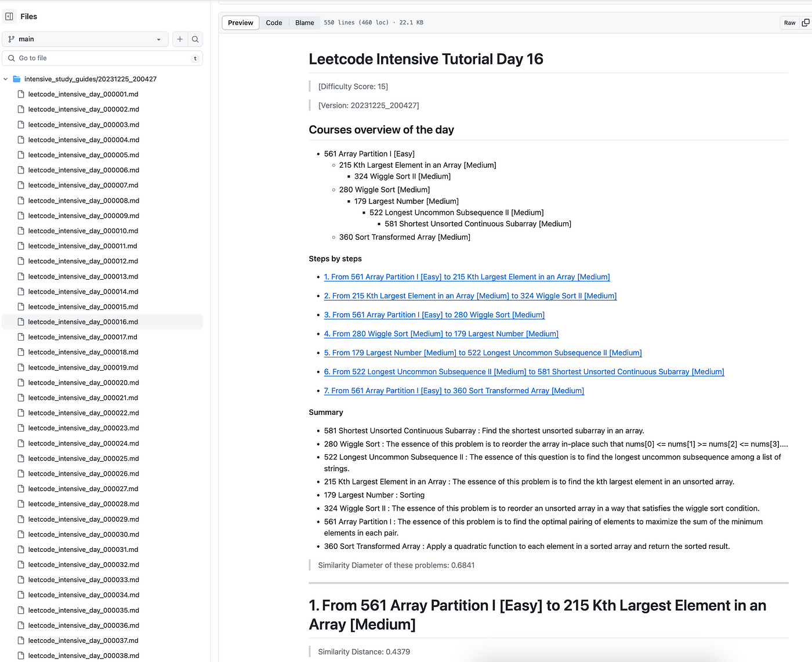Screen dimensions: 812x662
Task: Click the add file plus icon
Action: click(x=180, y=39)
